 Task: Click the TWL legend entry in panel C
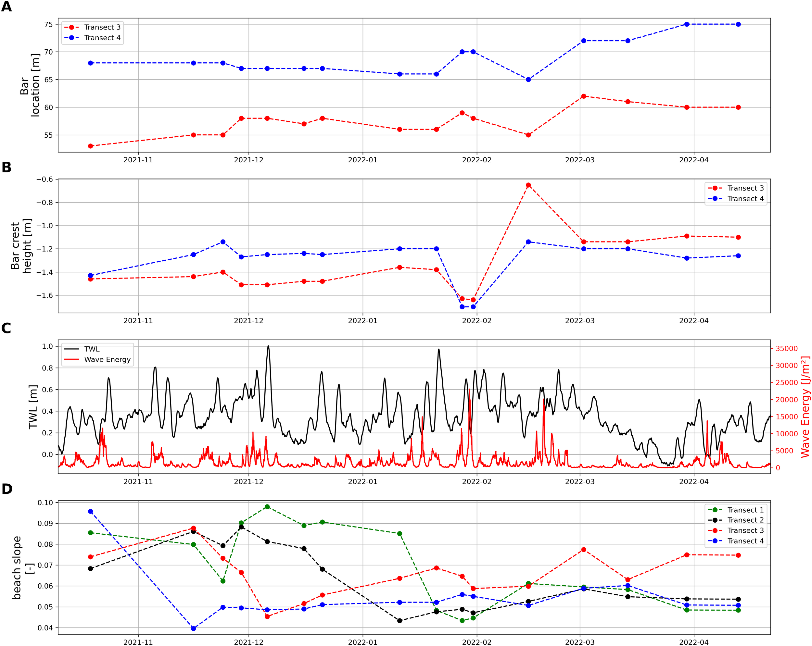coord(92,349)
